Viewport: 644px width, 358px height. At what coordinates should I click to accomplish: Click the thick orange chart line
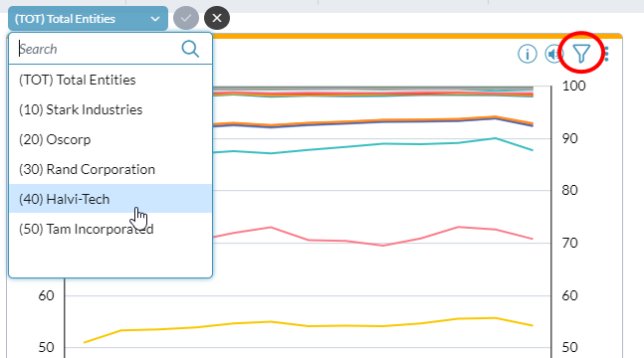tap(383, 120)
